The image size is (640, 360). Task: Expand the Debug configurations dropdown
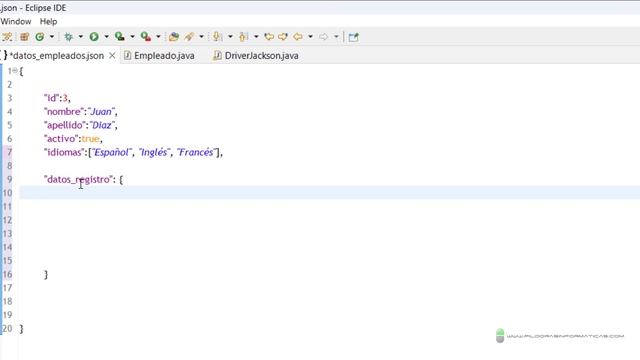[80, 37]
